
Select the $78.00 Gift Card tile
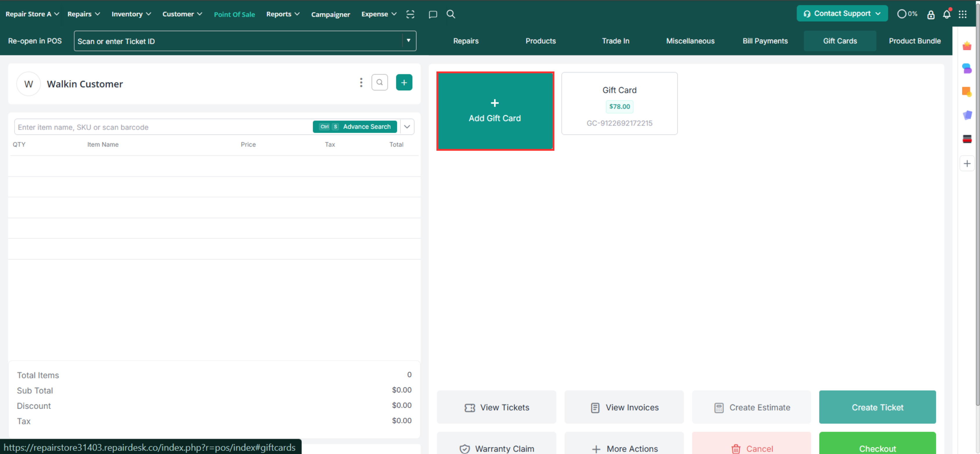click(619, 103)
